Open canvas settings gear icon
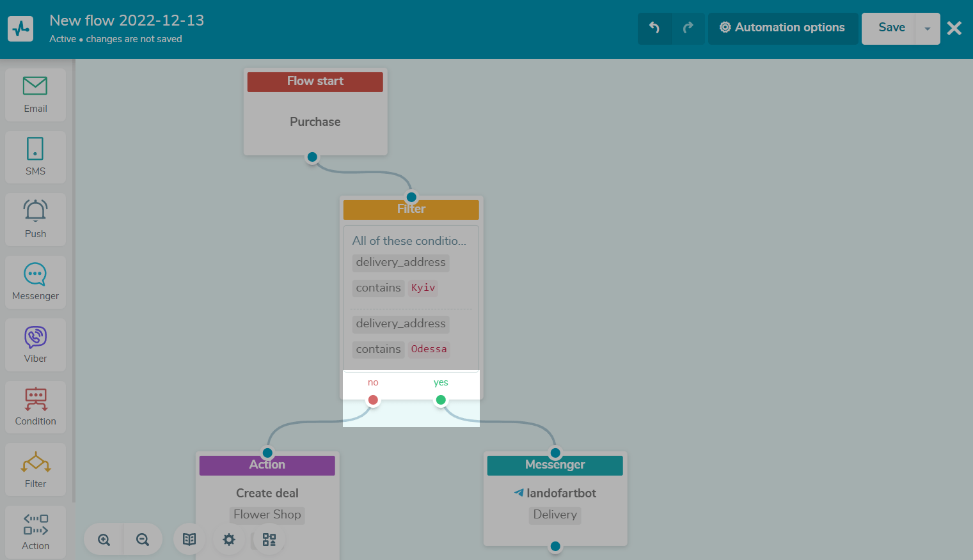 pos(229,540)
